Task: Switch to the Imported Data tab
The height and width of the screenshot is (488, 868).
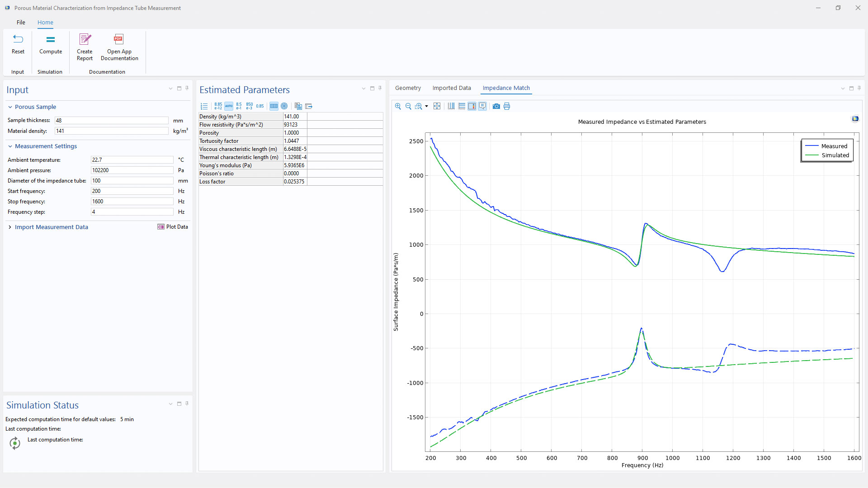Action: pyautogui.click(x=451, y=88)
